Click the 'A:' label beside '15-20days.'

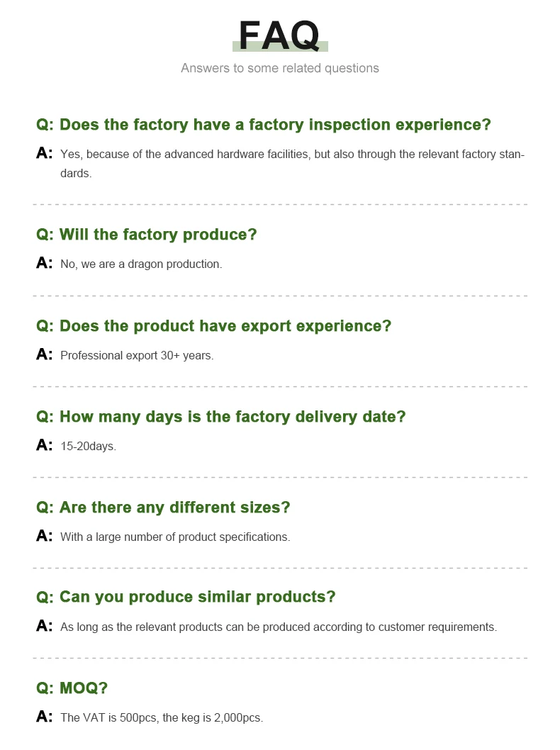45,445
